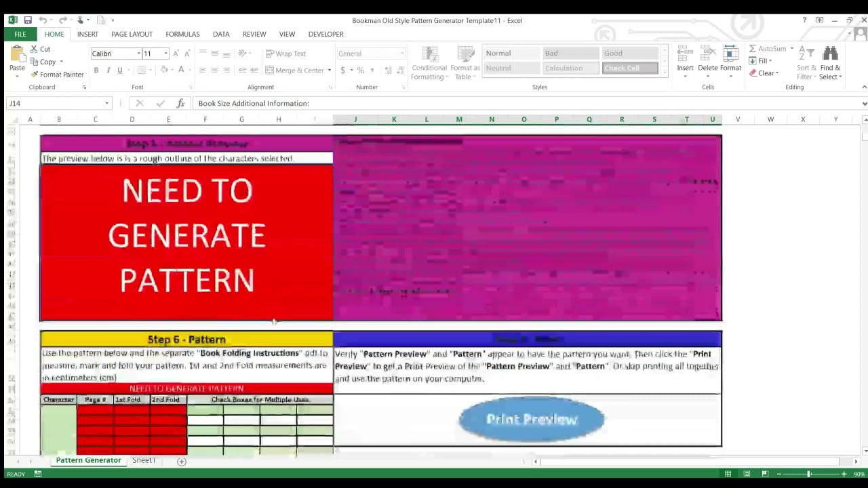Increase the cell indent
This screenshot has width=868, height=488.
coord(254,70)
